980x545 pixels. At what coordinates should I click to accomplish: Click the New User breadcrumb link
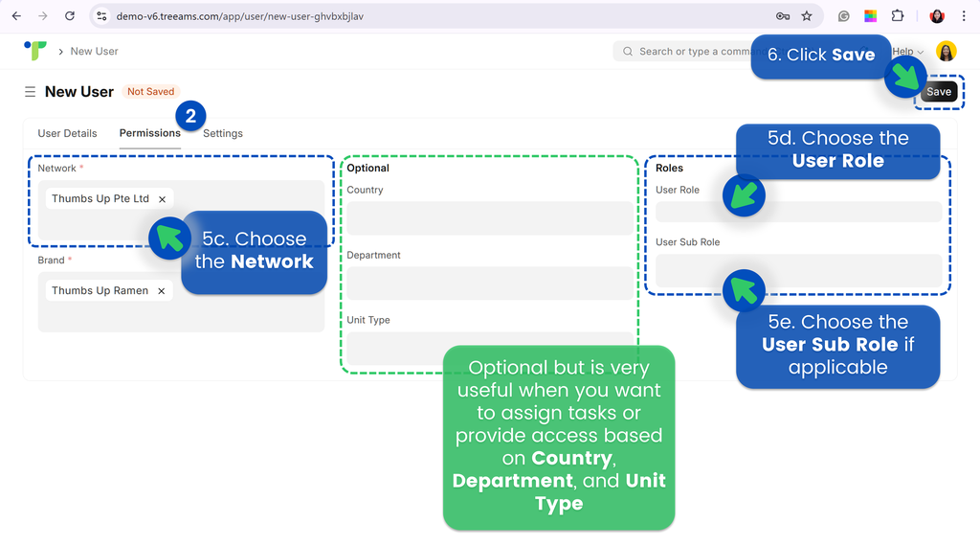click(94, 52)
